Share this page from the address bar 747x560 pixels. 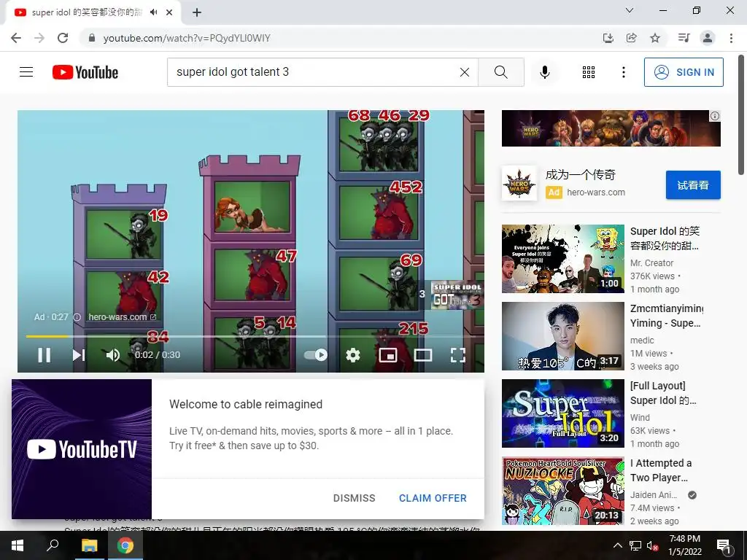[x=631, y=38]
